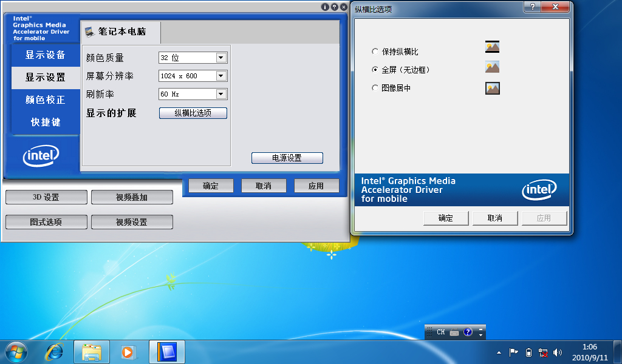Select the 保持纵横比 radio button
This screenshot has height=364, width=622.
click(374, 52)
